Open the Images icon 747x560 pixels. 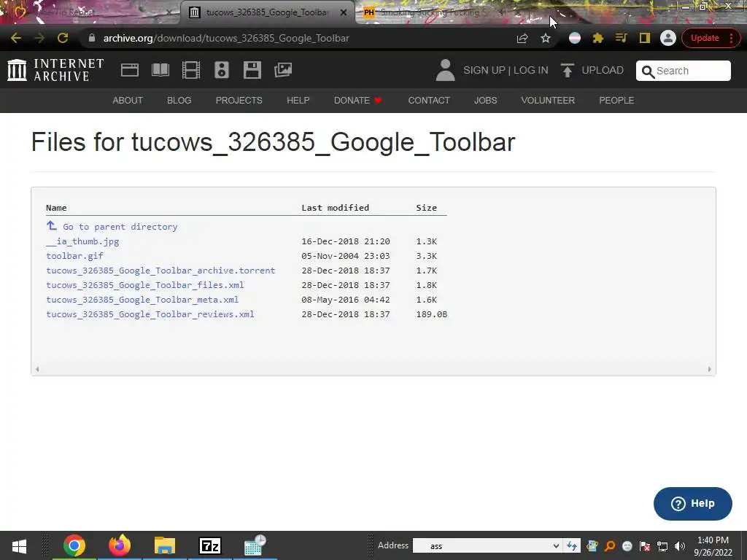pos(283,70)
